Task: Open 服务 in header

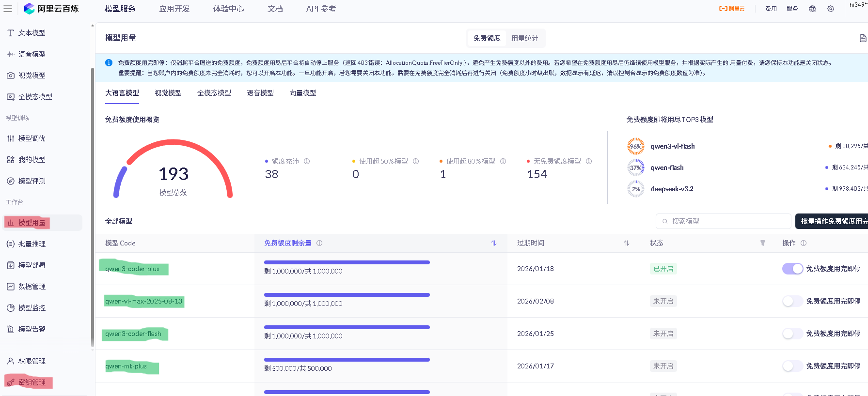Action: [x=792, y=9]
